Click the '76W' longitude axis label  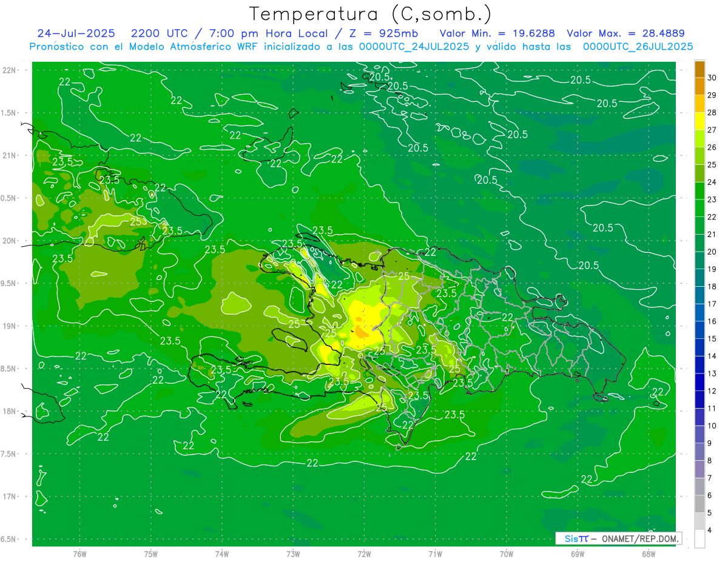click(79, 554)
